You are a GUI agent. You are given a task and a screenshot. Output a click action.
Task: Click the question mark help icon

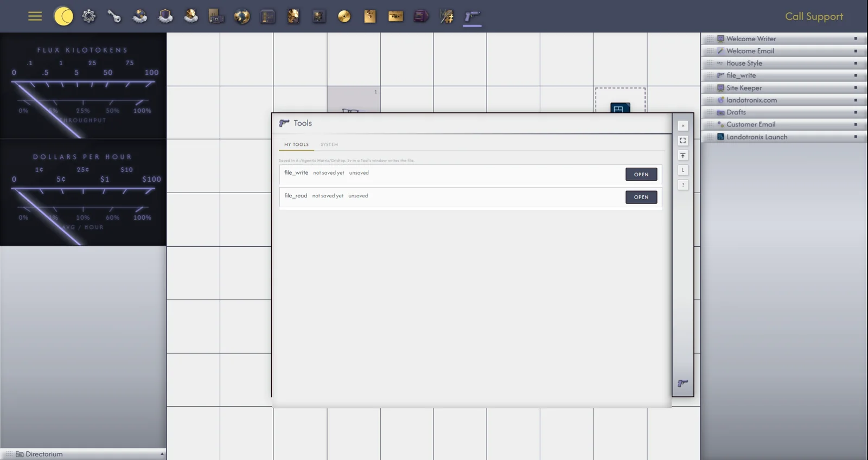[683, 185]
